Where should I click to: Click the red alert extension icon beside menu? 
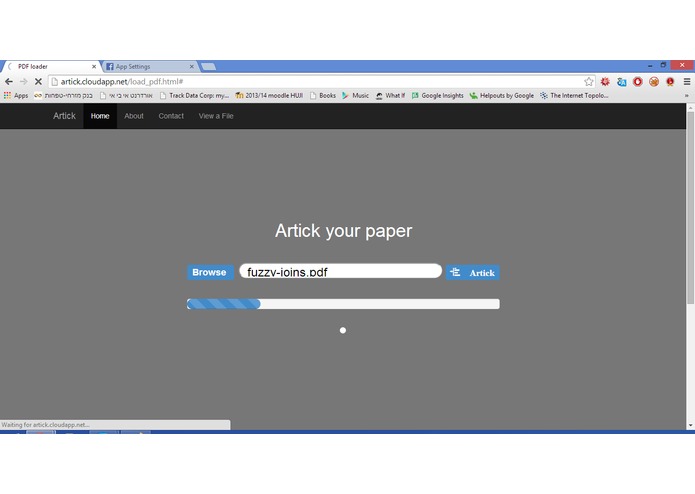tap(670, 82)
